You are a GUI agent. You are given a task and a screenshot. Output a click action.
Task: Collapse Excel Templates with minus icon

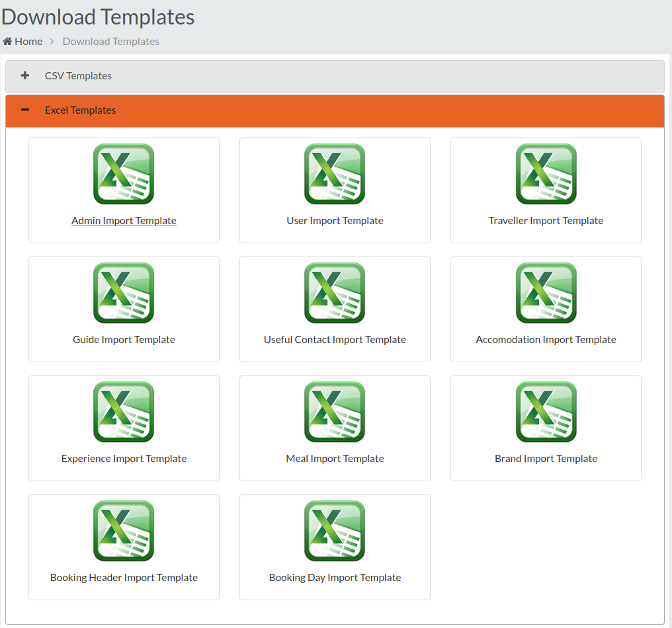pyautogui.click(x=25, y=110)
